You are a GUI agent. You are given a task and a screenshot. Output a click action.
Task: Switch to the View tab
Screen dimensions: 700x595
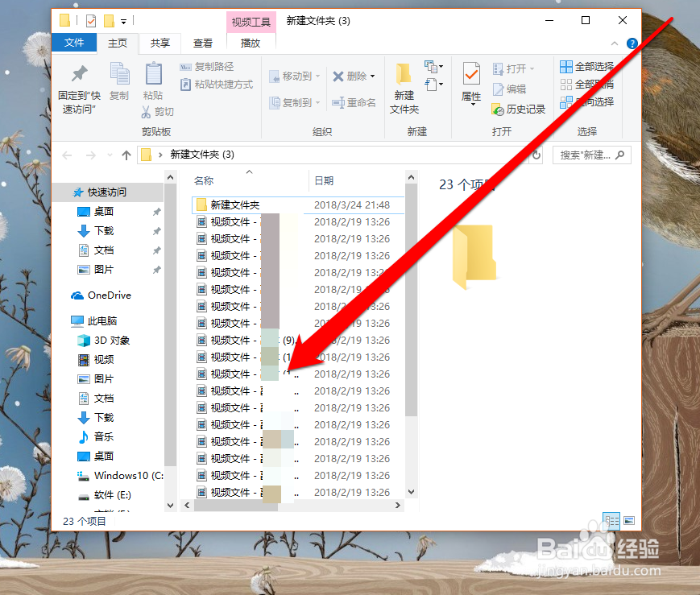pyautogui.click(x=203, y=43)
